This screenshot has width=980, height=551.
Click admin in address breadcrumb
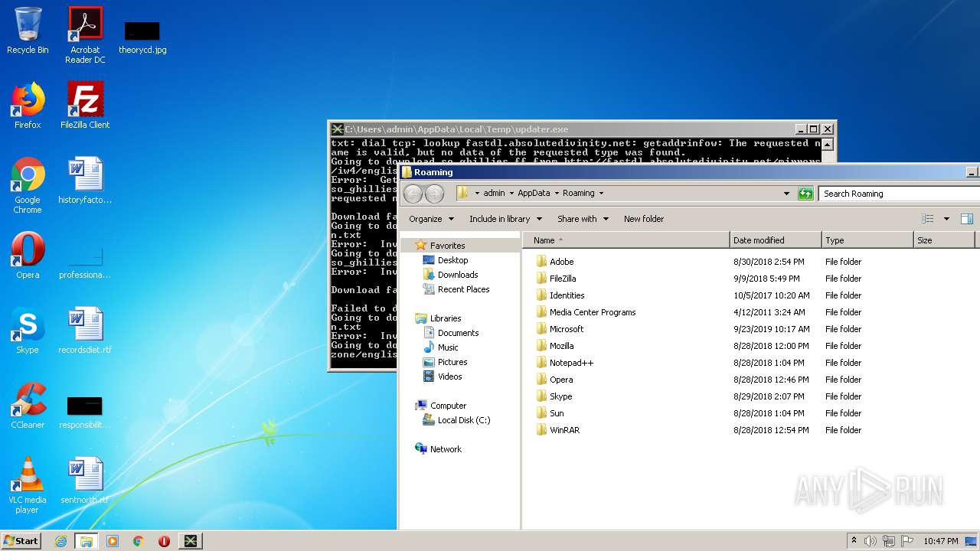[x=494, y=193]
